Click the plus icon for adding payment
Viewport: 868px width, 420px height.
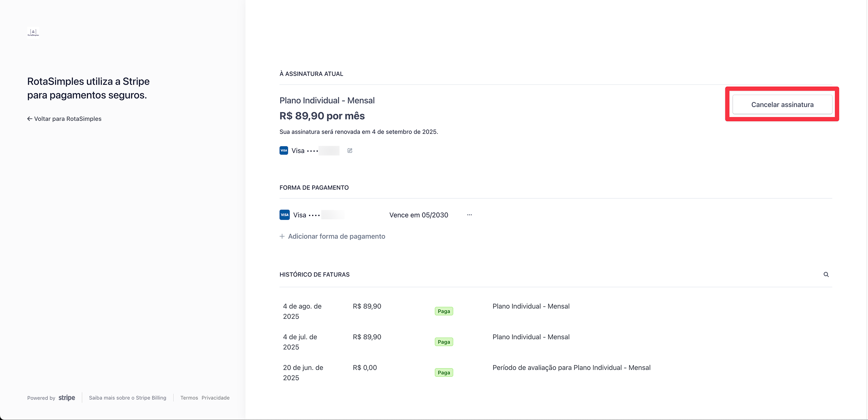point(282,236)
